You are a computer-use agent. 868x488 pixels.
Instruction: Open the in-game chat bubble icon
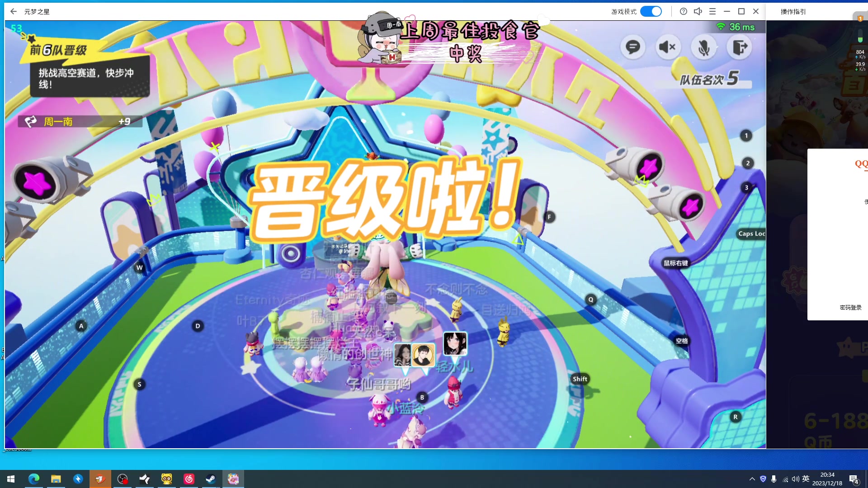coord(632,47)
